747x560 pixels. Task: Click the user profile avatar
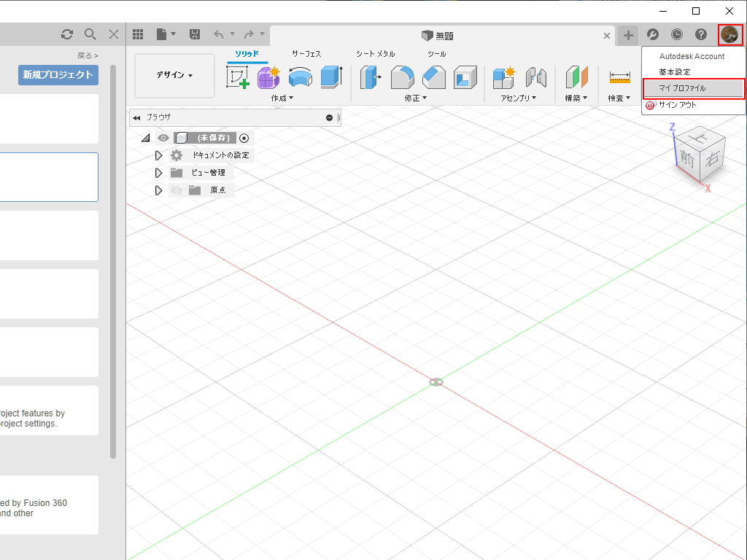[729, 34]
